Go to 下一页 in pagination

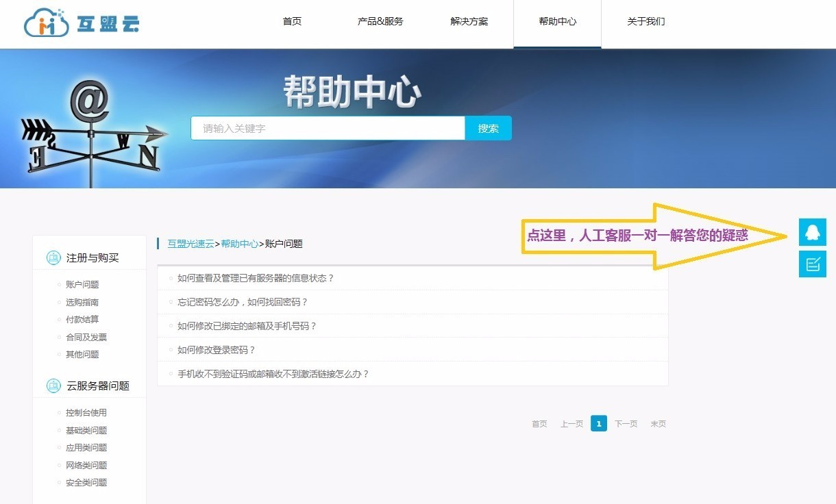(626, 424)
